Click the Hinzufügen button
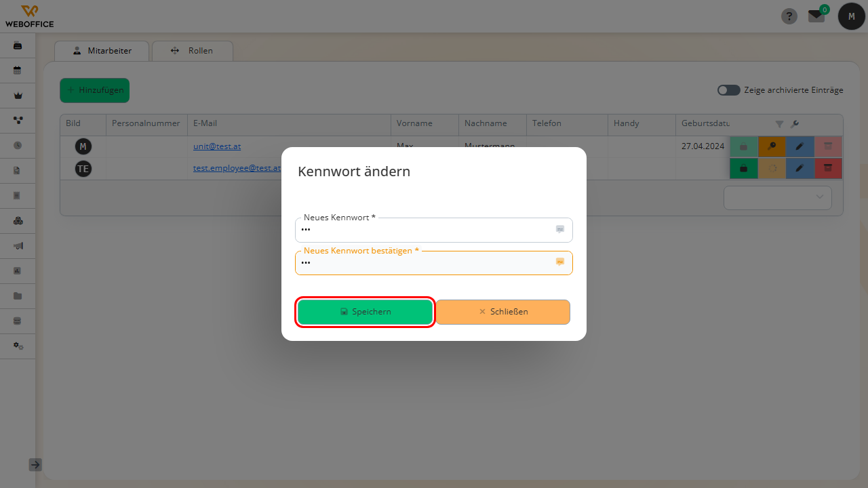 point(95,90)
